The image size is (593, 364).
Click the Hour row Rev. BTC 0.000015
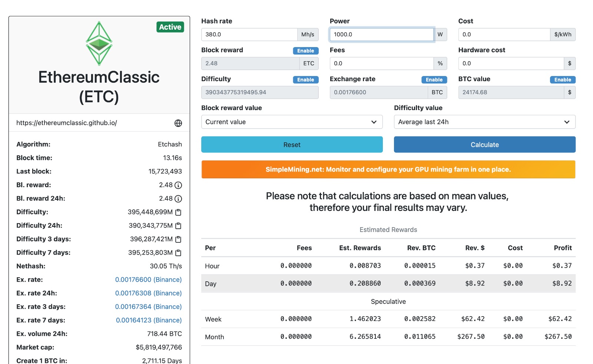tap(420, 266)
